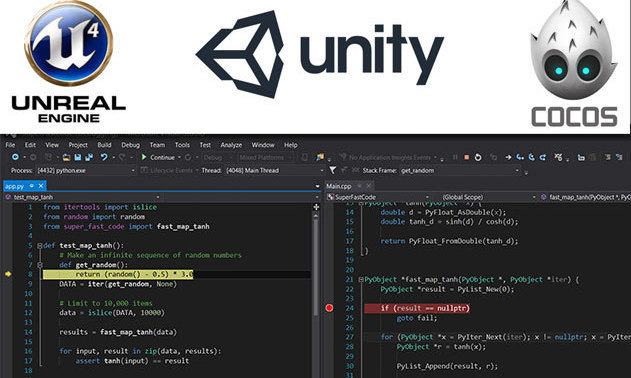Click the Save icon in toolbar

(78, 157)
